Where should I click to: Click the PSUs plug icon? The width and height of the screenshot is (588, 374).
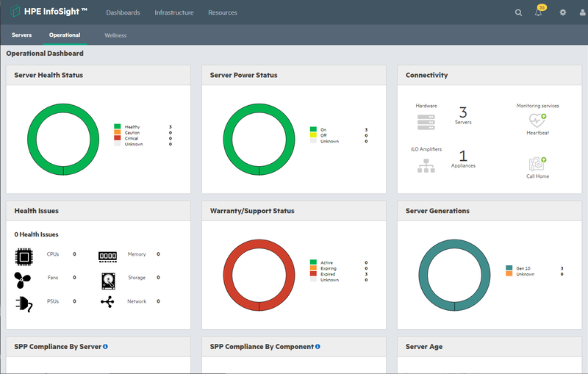(24, 304)
